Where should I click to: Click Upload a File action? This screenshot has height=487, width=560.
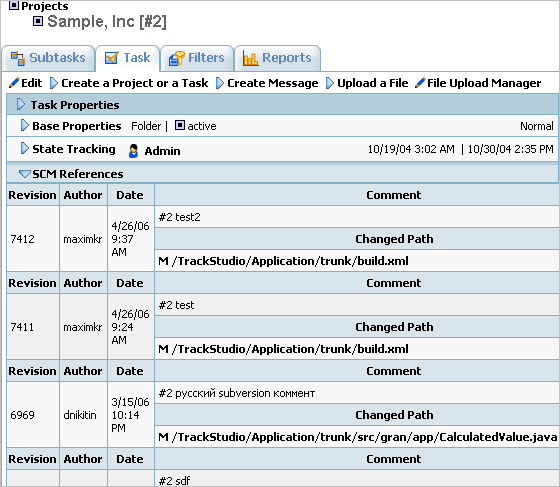pyautogui.click(x=372, y=83)
